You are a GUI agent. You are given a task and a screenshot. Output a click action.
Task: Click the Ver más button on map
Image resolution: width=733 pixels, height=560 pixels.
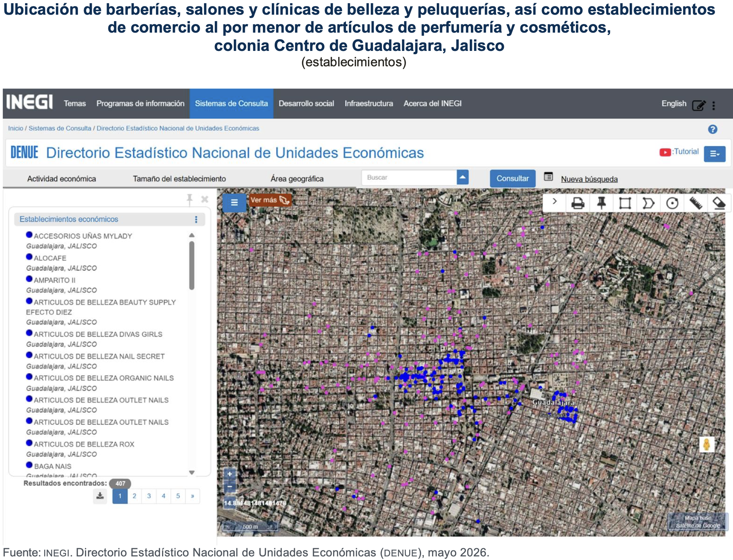point(270,200)
